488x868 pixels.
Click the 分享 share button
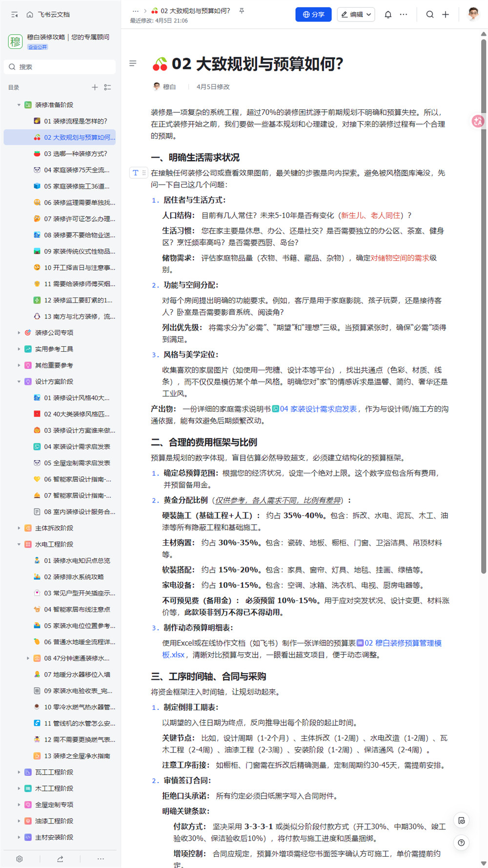click(313, 15)
